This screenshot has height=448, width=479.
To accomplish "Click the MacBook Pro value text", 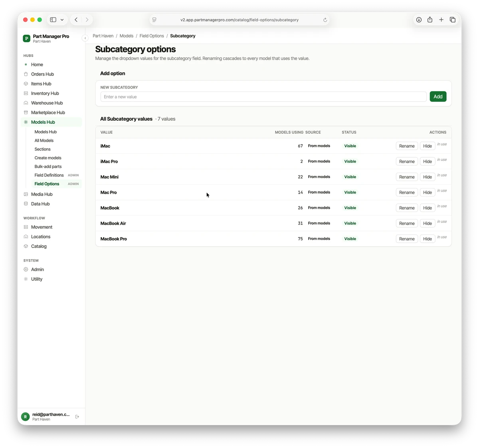I will 114,239.
